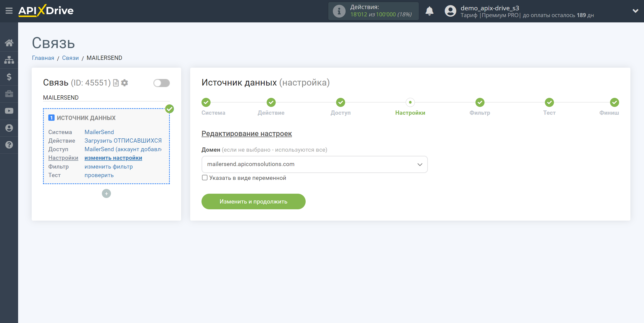Image resolution: width=644 pixels, height=323 pixels.
Task: Open the connections sitemap icon
Action: point(9,60)
